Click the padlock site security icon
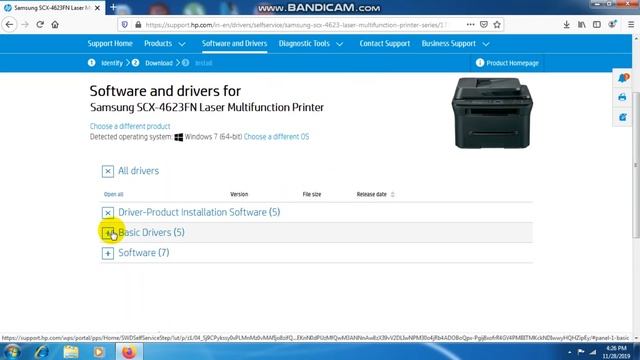The width and height of the screenshot is (640, 360). [138, 25]
